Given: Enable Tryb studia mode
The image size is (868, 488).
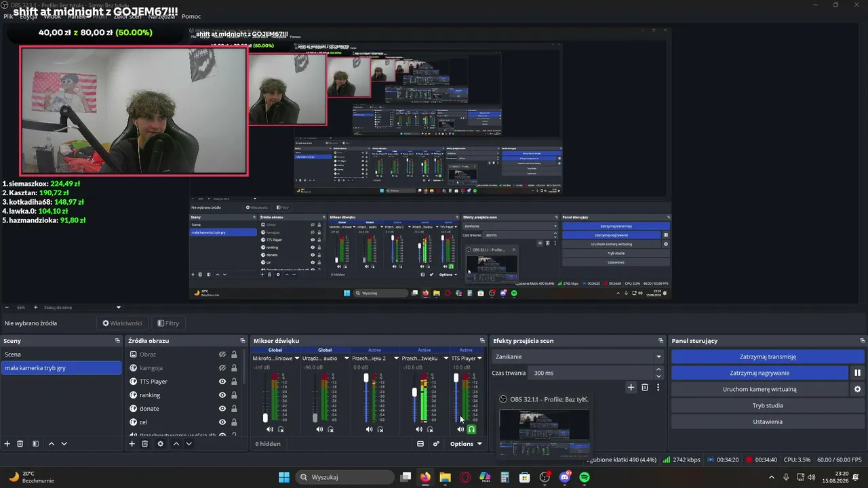Looking at the screenshot, I should [768, 405].
